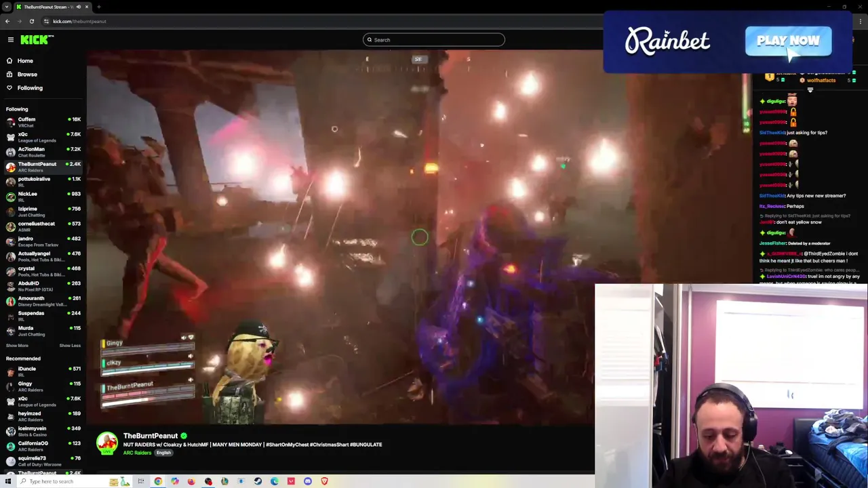This screenshot has width=868, height=488.
Task: Click wolfhatfacts in chat leaderboard
Action: point(821,80)
